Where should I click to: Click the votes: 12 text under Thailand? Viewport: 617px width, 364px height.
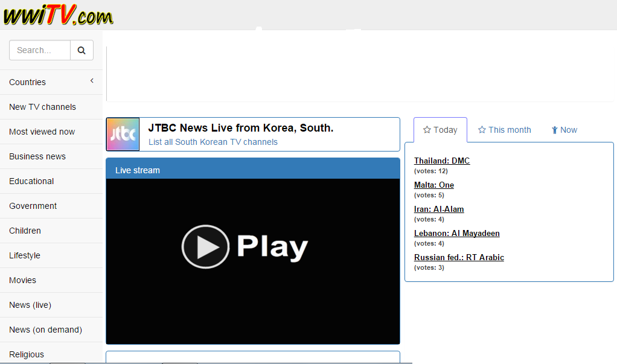(431, 171)
